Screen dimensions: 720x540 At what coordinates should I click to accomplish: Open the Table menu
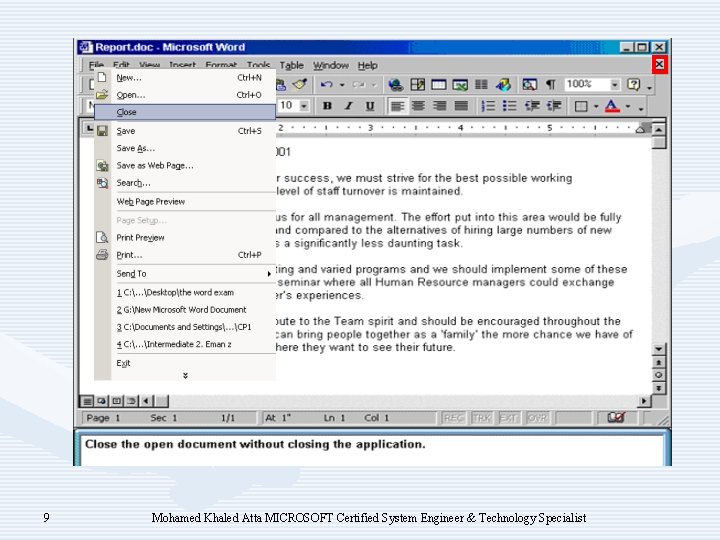point(292,65)
